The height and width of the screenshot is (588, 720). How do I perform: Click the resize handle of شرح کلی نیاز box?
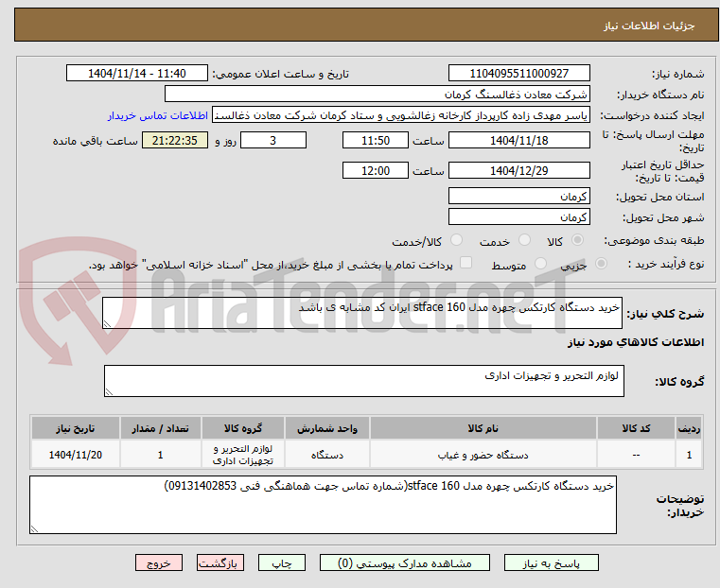(x=107, y=324)
